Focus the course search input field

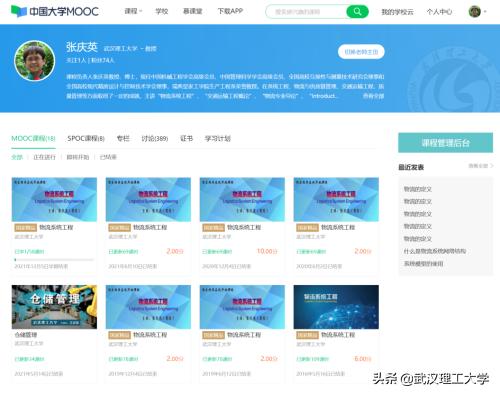tap(306, 12)
